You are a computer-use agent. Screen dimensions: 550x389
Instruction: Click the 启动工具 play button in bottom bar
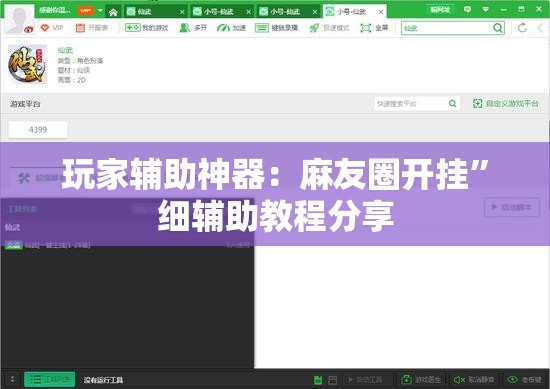coord(365,380)
